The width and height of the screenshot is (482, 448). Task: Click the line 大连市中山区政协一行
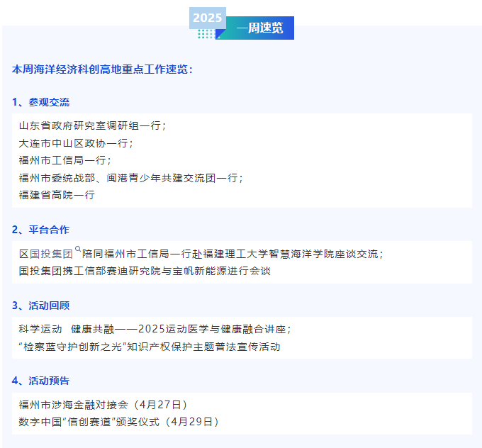click(x=76, y=143)
